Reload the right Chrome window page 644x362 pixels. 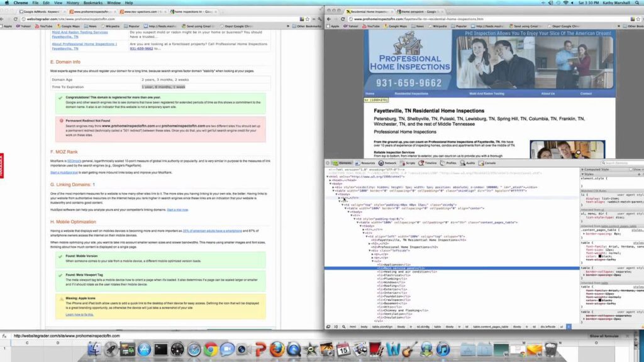(x=343, y=19)
